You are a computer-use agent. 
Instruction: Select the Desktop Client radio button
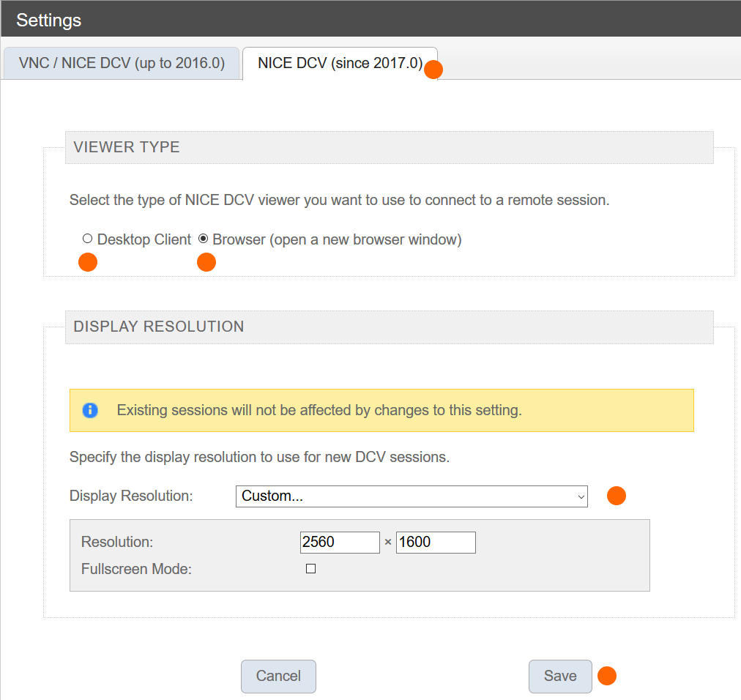click(x=88, y=239)
